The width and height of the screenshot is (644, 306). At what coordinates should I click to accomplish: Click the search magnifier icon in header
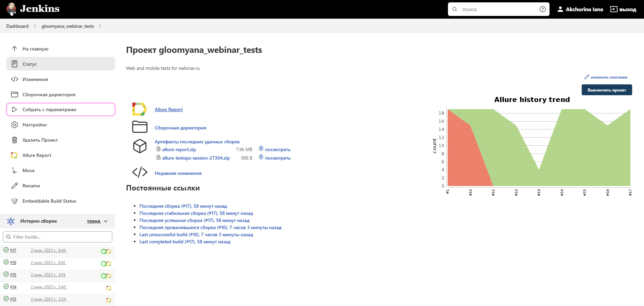point(455,9)
